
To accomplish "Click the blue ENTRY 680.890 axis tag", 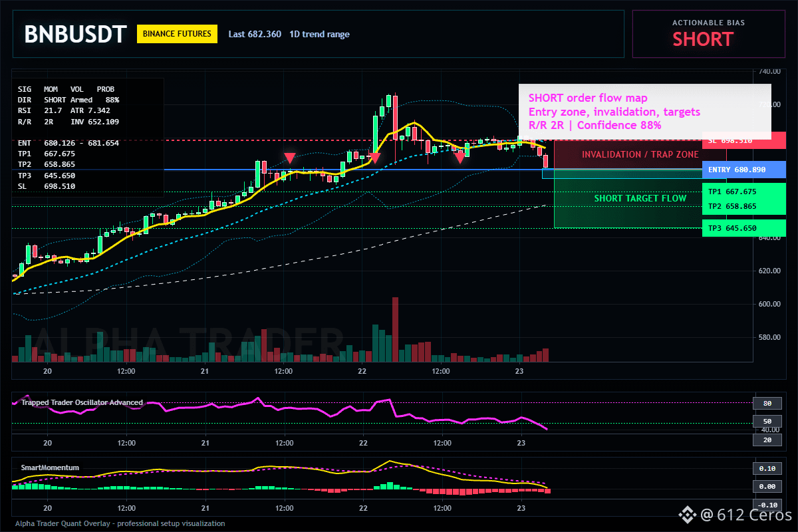I will coord(744,170).
